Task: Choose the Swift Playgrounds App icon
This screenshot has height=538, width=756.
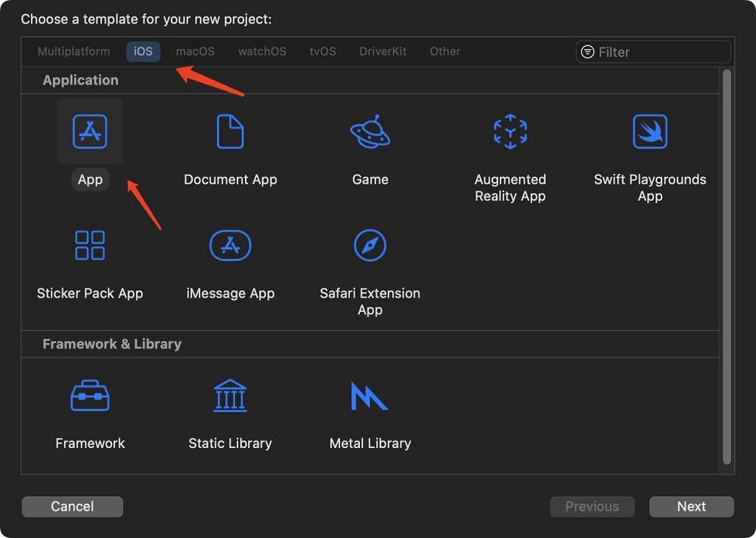Action: [x=650, y=131]
